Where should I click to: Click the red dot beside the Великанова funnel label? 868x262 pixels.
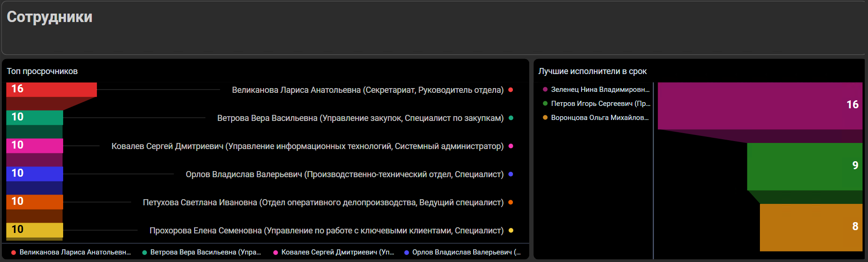pyautogui.click(x=511, y=90)
